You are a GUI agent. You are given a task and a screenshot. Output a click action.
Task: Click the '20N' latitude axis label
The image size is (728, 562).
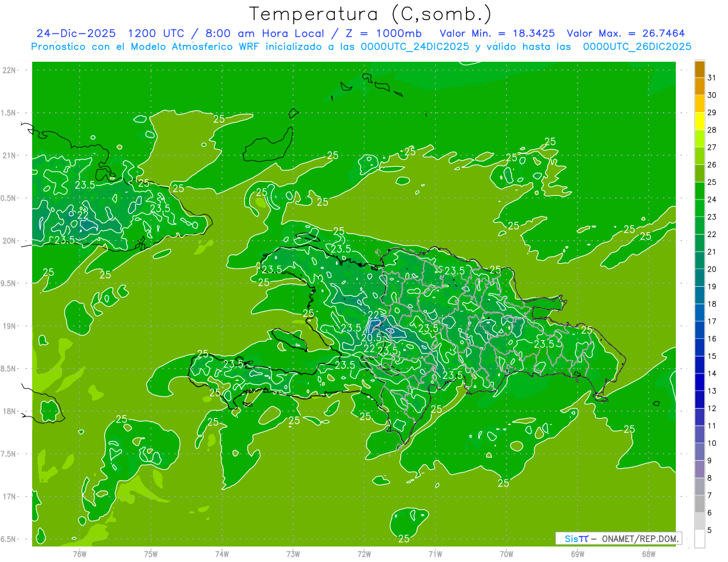(10, 241)
